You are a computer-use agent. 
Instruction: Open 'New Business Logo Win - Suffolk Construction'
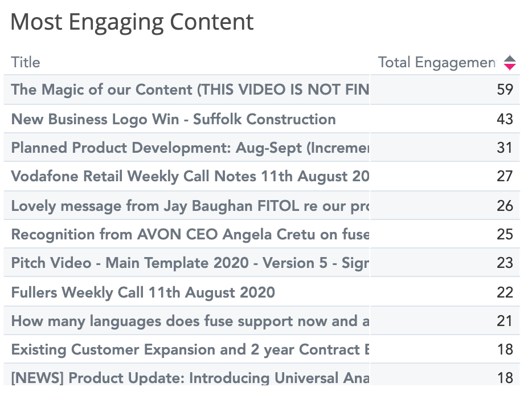173,119
